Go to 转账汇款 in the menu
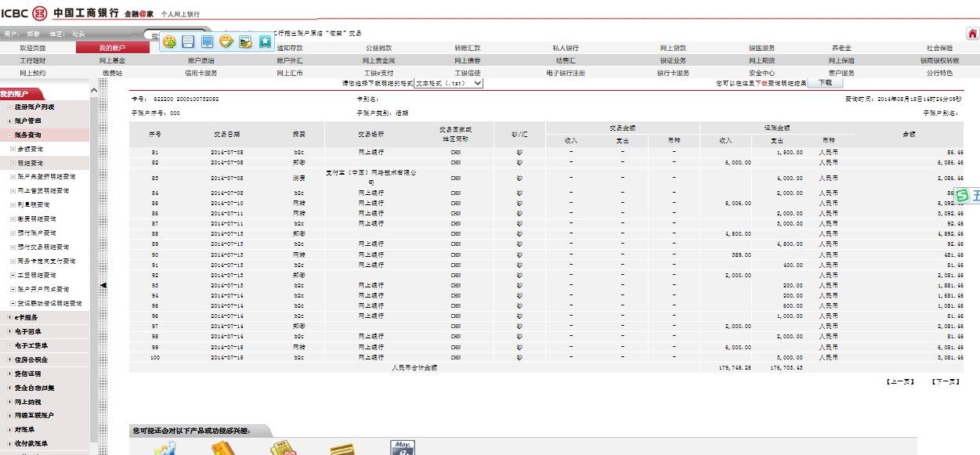 468,48
